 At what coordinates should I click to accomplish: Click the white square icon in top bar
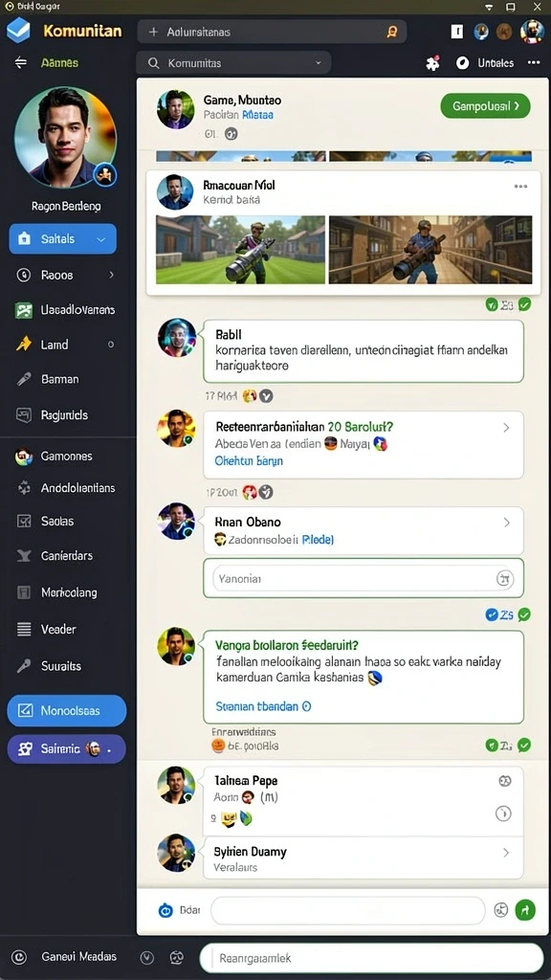(456, 32)
